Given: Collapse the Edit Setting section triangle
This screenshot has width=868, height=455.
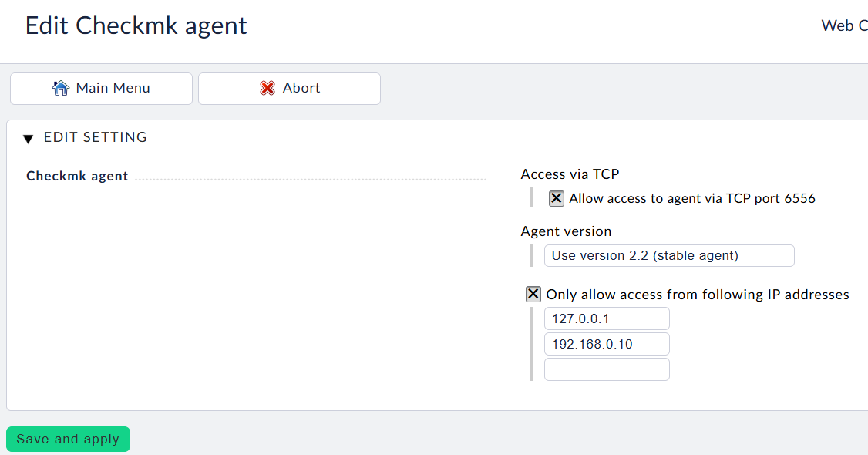Looking at the screenshot, I should [29, 139].
